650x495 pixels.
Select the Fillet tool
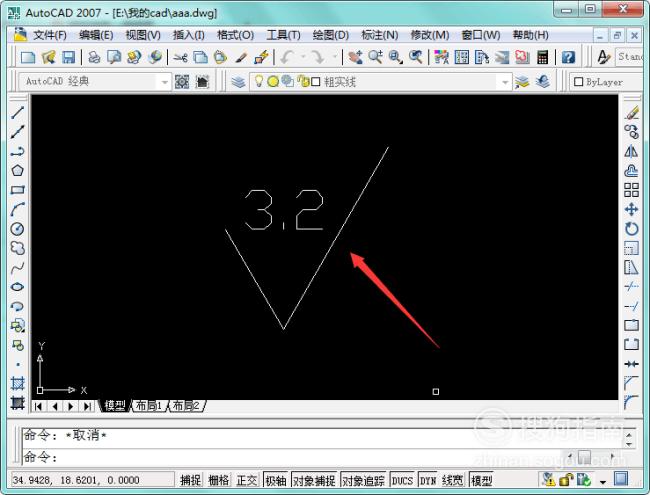coord(632,402)
